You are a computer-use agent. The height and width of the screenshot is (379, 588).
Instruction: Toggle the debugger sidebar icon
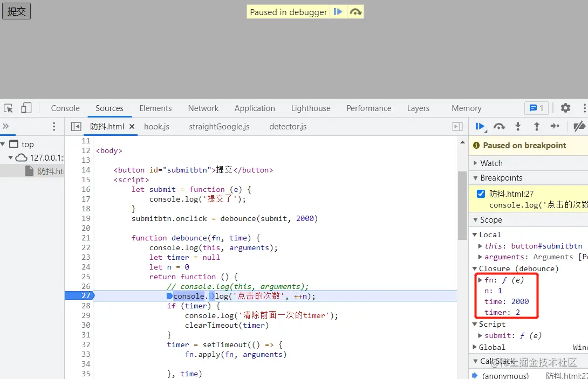click(457, 127)
